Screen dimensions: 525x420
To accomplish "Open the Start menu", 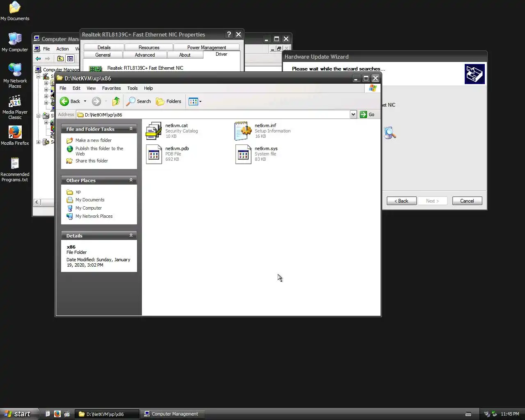I will coord(19,414).
